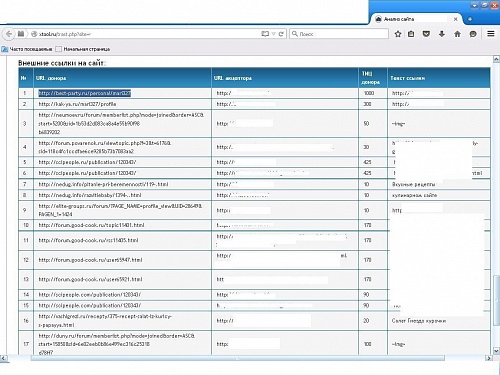
Task: Click link text кулинарном сайте in row 8
Action: coord(414,195)
